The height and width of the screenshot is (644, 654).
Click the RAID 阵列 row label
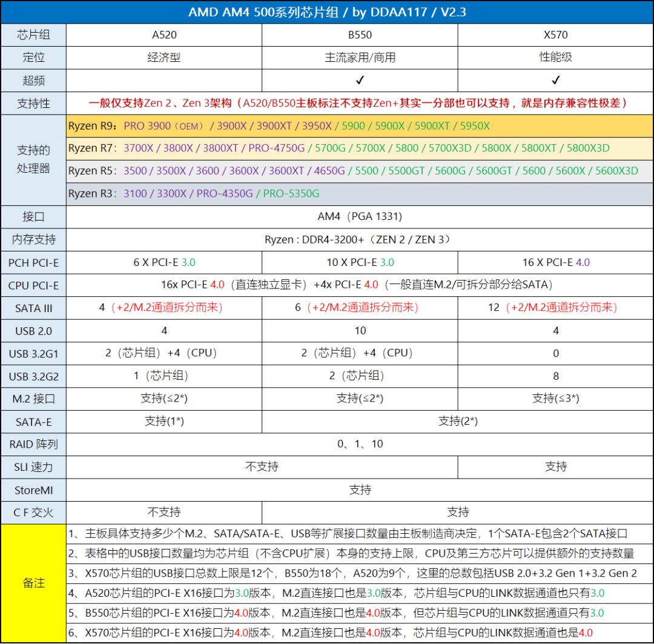click(33, 445)
